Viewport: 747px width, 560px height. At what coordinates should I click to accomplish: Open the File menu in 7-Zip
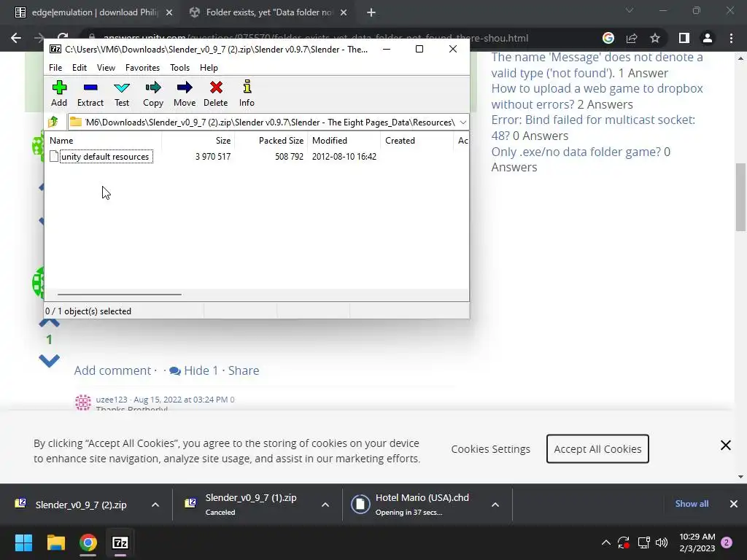pos(55,68)
